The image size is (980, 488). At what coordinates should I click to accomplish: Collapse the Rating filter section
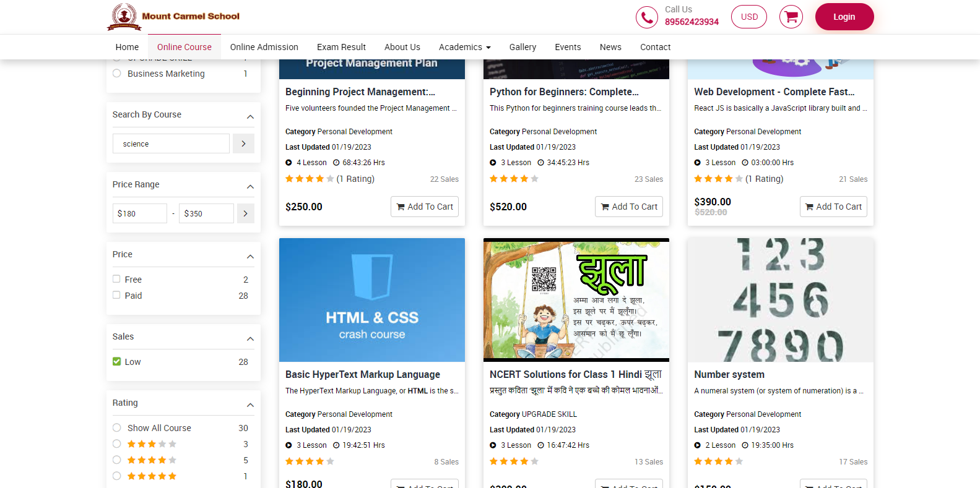click(x=250, y=405)
